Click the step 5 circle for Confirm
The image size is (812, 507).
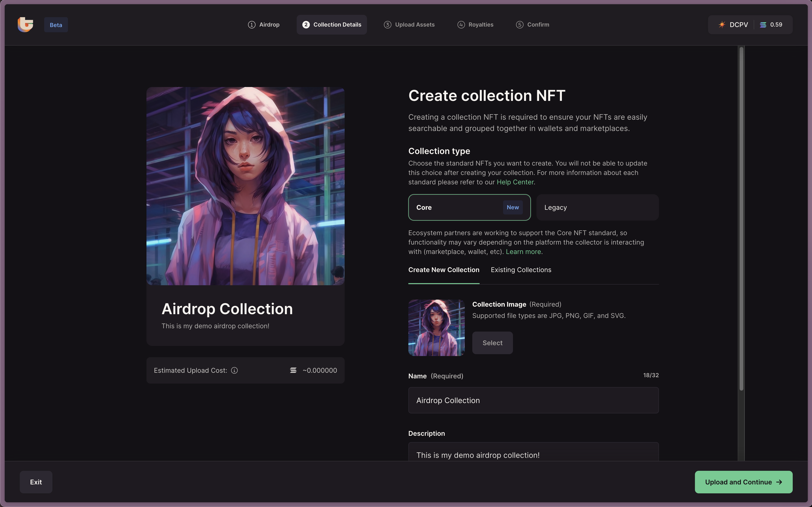(x=520, y=24)
